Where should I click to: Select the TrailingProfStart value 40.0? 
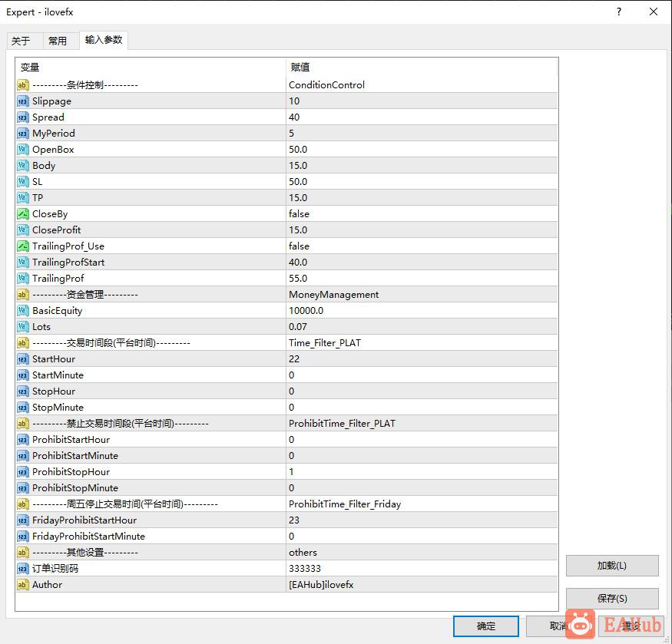422,263
